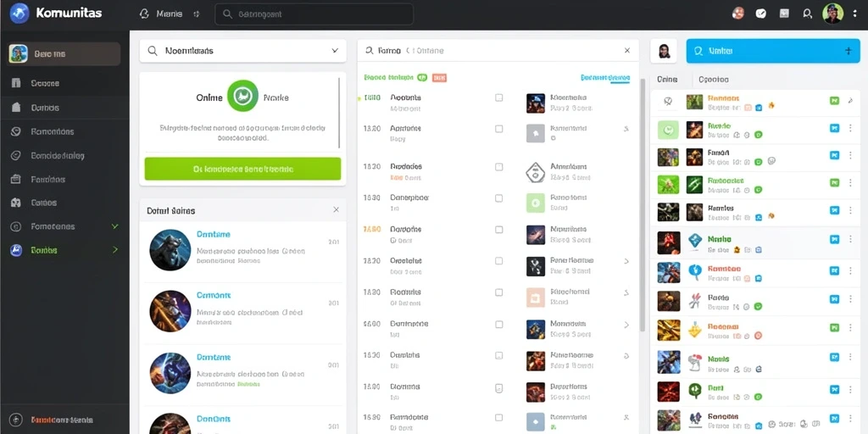The height and width of the screenshot is (434, 868).
Task: Click the thin scrollbar inside the Online card
Action: [x=339, y=113]
